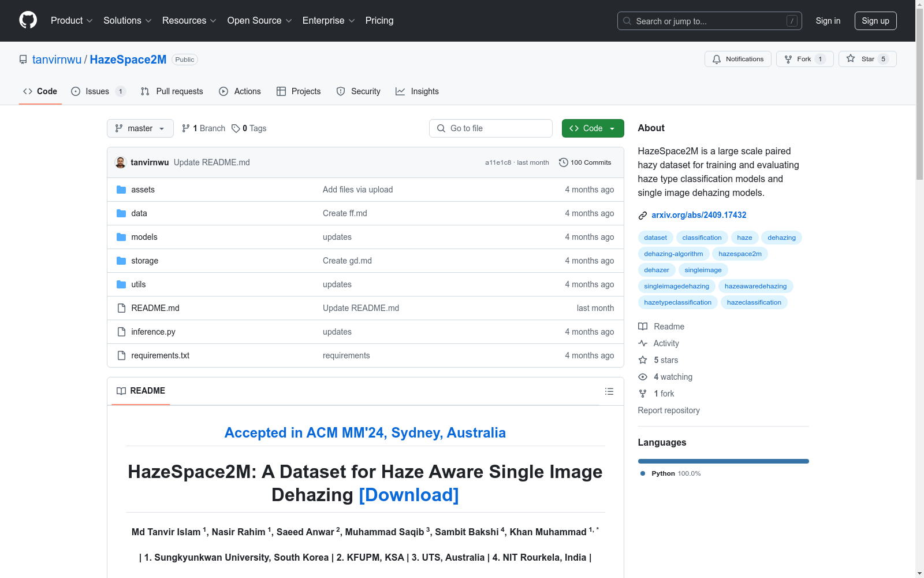The width and height of the screenshot is (924, 578).
Task: Click the Report repository link
Action: pyautogui.click(x=669, y=410)
